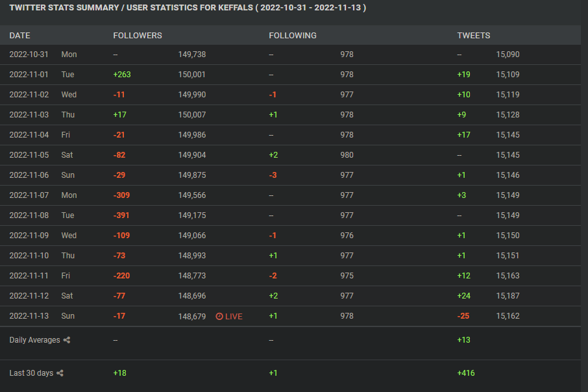Click the -25 tweets change
The width and height of the screenshot is (588, 392).
click(x=463, y=316)
